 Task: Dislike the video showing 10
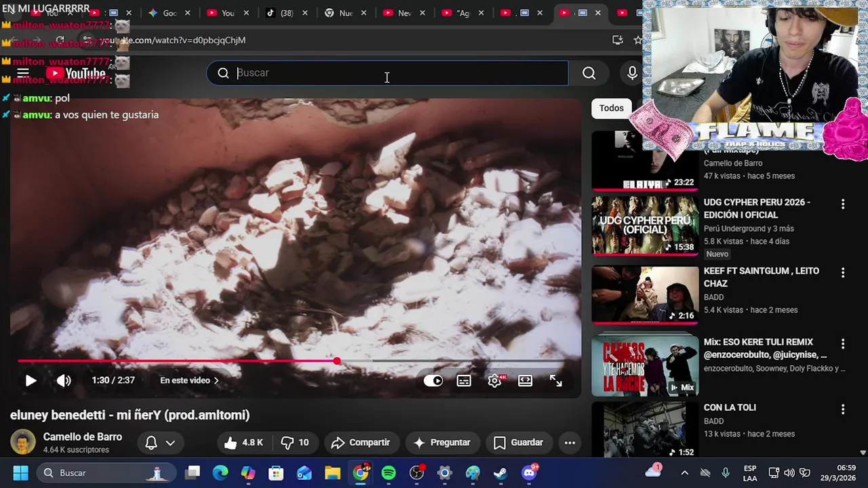(295, 443)
